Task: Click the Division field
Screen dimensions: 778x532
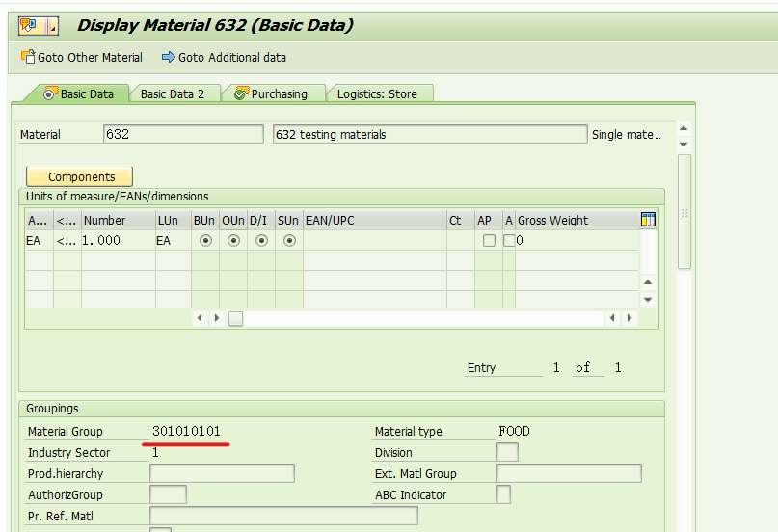Action: (x=508, y=452)
